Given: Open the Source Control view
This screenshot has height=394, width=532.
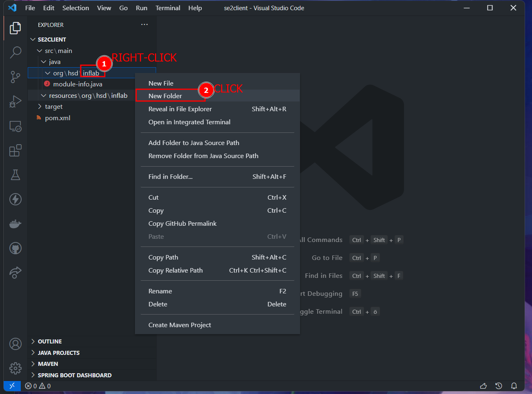Looking at the screenshot, I should 15,77.
